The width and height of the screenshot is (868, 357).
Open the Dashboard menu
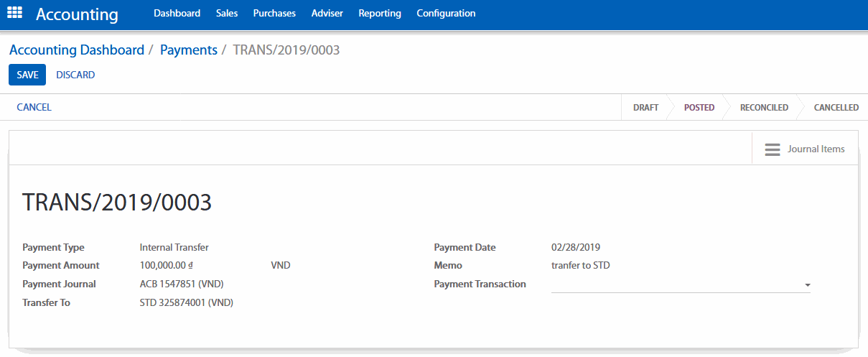click(x=177, y=14)
